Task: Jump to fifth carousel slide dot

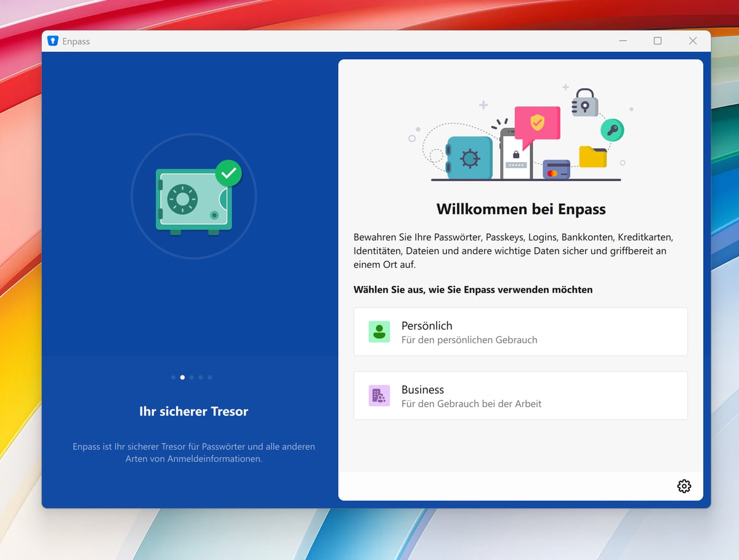Action: (210, 377)
